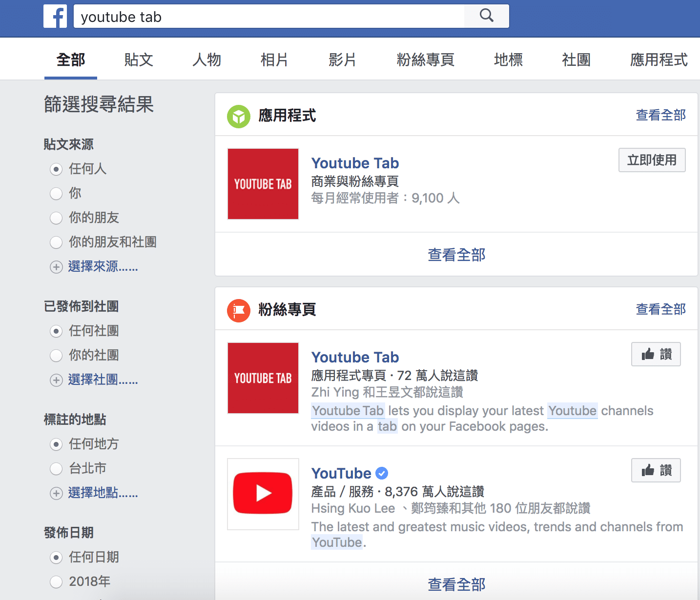Viewport: 700px width, 600px height.
Task: Select 你的朋友 radio option
Action: [x=57, y=218]
